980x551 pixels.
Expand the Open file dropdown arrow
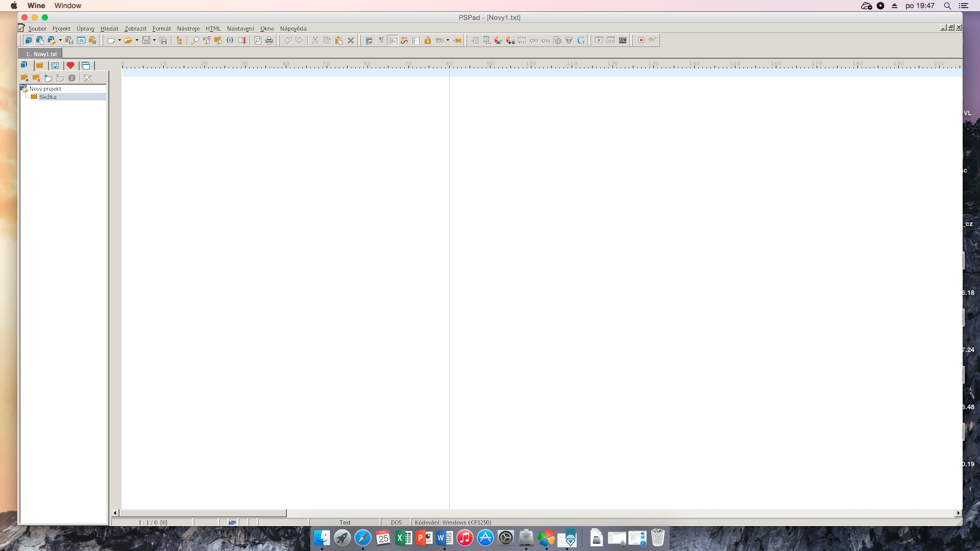pos(137,40)
